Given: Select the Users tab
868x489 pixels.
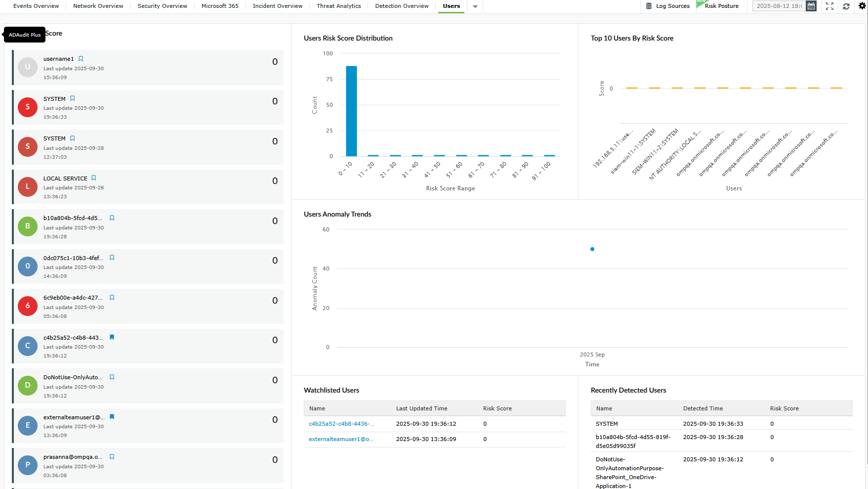Looking at the screenshot, I should (452, 6).
